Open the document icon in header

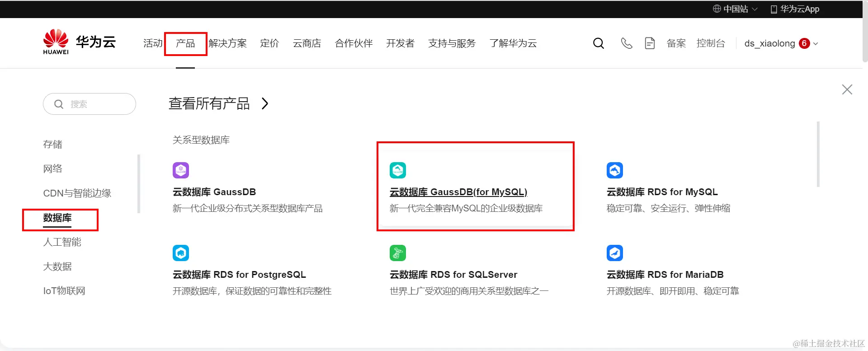[x=650, y=43]
